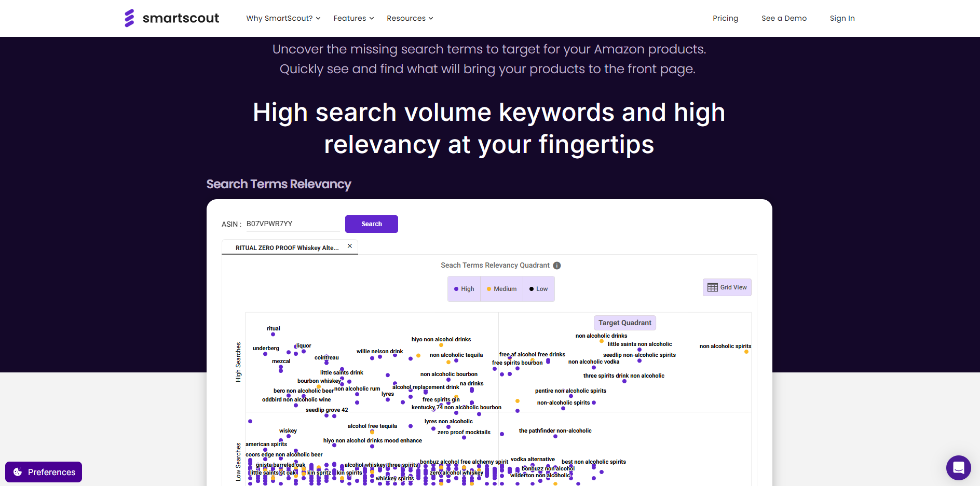Screen dimensions: 980x486
Task: Click the 'underberg' keyword label
Action: point(266,348)
